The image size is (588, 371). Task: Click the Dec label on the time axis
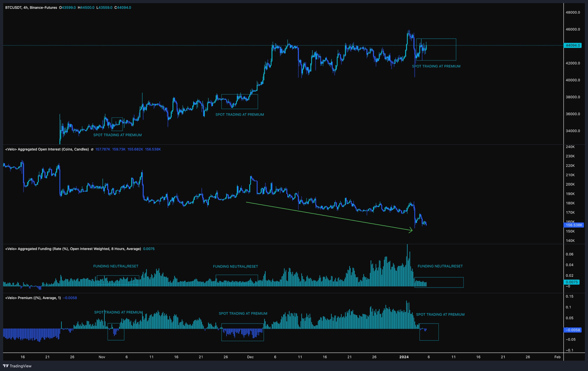coord(250,357)
